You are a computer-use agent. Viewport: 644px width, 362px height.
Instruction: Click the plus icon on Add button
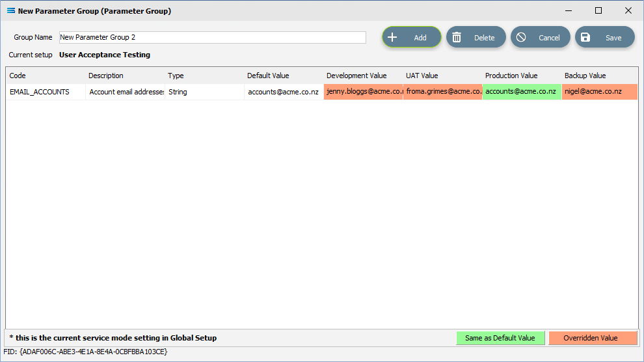pyautogui.click(x=392, y=37)
